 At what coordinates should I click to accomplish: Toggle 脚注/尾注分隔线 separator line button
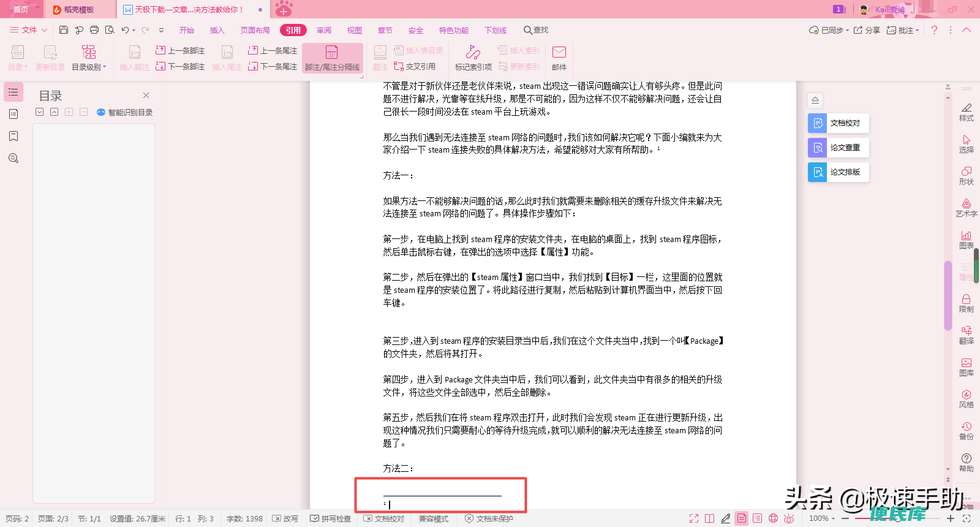click(x=332, y=58)
